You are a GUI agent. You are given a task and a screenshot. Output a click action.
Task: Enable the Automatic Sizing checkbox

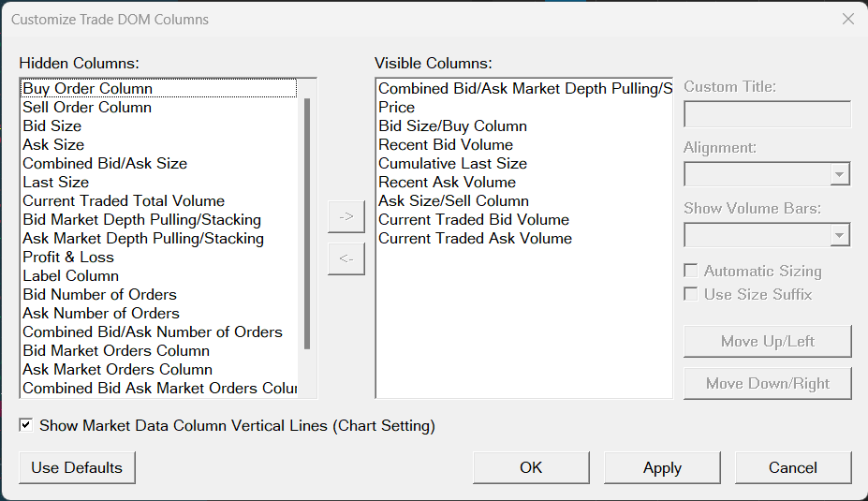(x=691, y=271)
